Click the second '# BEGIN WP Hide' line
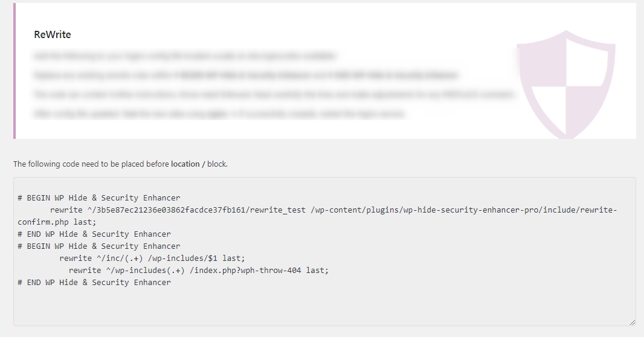This screenshot has width=644, height=337. pos(99,246)
